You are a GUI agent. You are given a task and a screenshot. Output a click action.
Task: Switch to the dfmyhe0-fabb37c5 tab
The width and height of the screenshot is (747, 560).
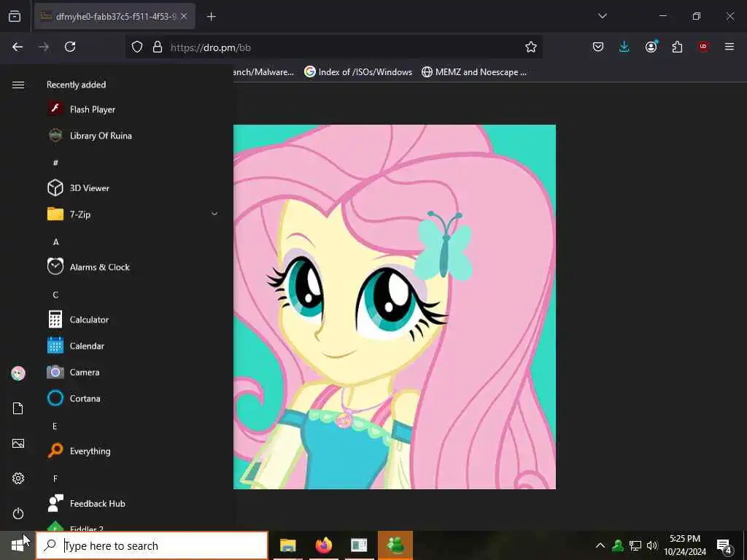113,17
